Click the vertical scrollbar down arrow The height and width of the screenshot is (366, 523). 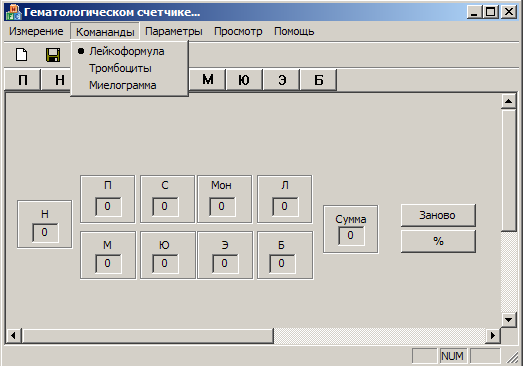pos(508,320)
